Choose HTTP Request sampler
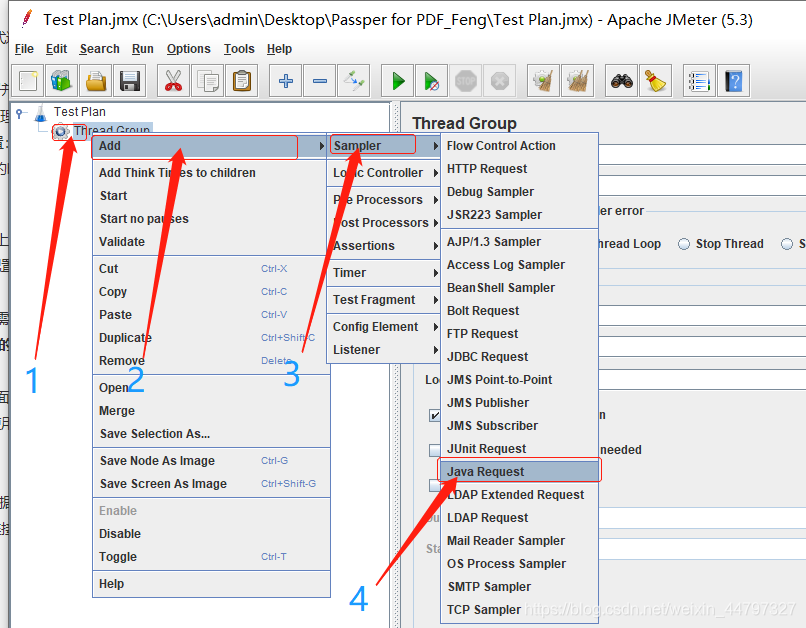Screen dimensions: 806x628 (x=520, y=169)
